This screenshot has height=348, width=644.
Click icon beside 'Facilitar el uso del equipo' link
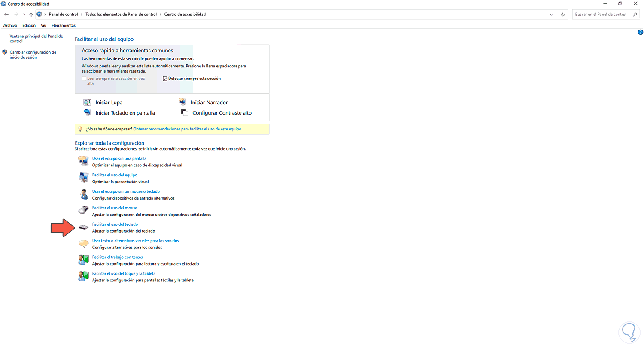point(83,177)
